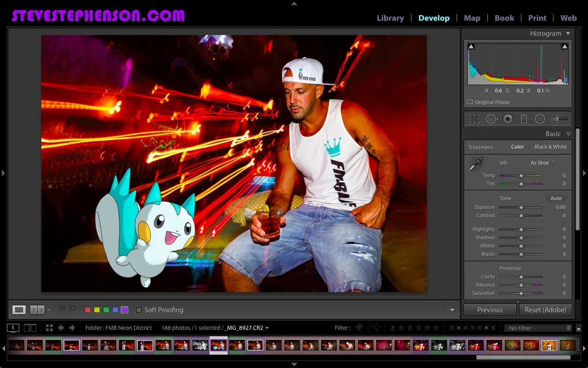
Task: Click the Before/After YY view button
Action: [37, 310]
